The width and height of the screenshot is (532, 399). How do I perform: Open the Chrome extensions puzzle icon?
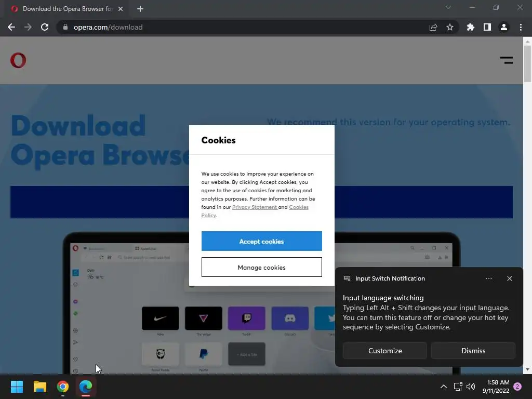click(x=471, y=27)
